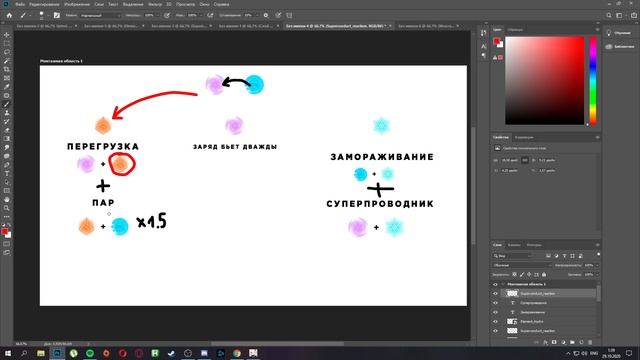The width and height of the screenshot is (640, 360).
Task: Select the Eyedropper tool
Action: (7, 87)
